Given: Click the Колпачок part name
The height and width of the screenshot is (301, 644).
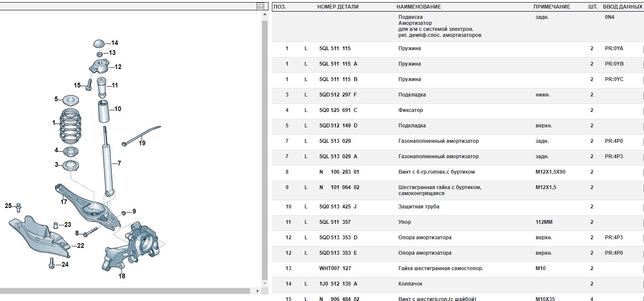Looking at the screenshot, I should 410,284.
